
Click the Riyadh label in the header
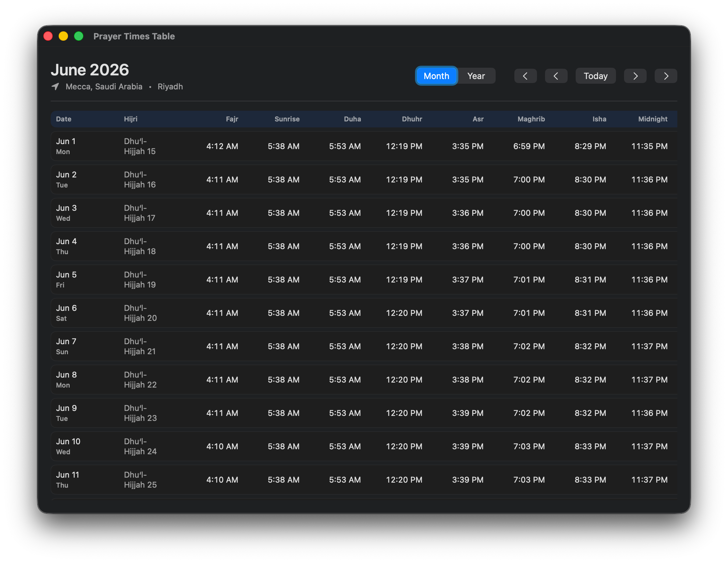tap(170, 87)
